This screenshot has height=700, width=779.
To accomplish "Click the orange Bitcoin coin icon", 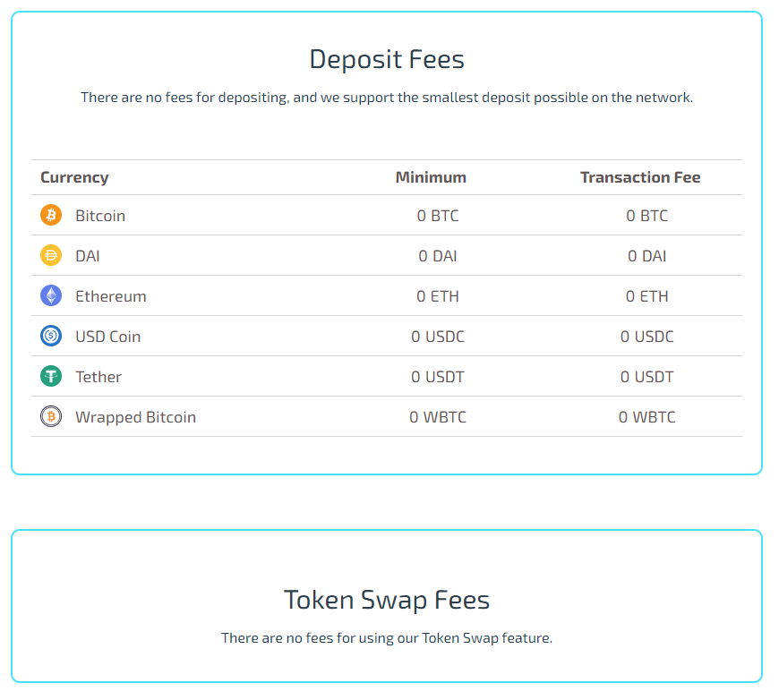I will [51, 215].
